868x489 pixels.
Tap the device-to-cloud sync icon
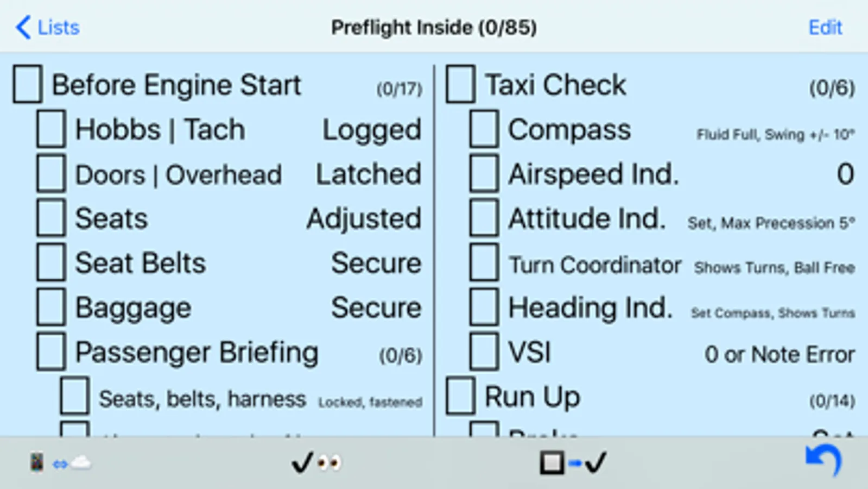60,463
